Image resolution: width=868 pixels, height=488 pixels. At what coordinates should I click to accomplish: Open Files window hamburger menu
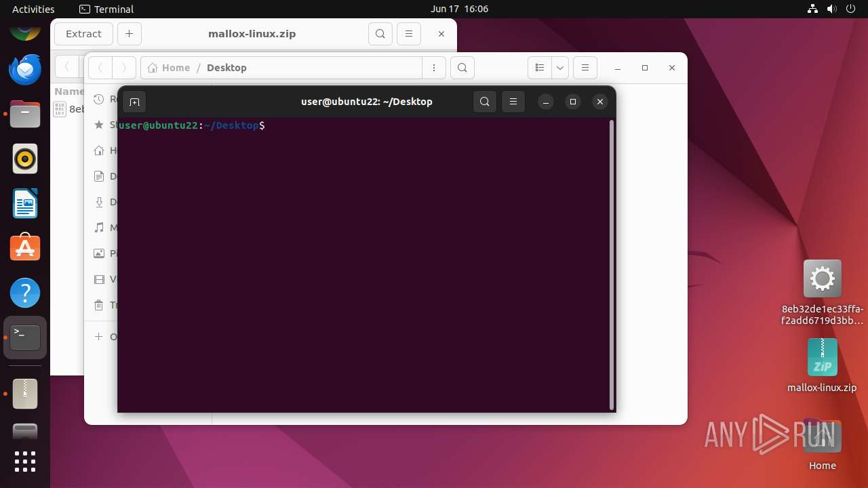585,68
